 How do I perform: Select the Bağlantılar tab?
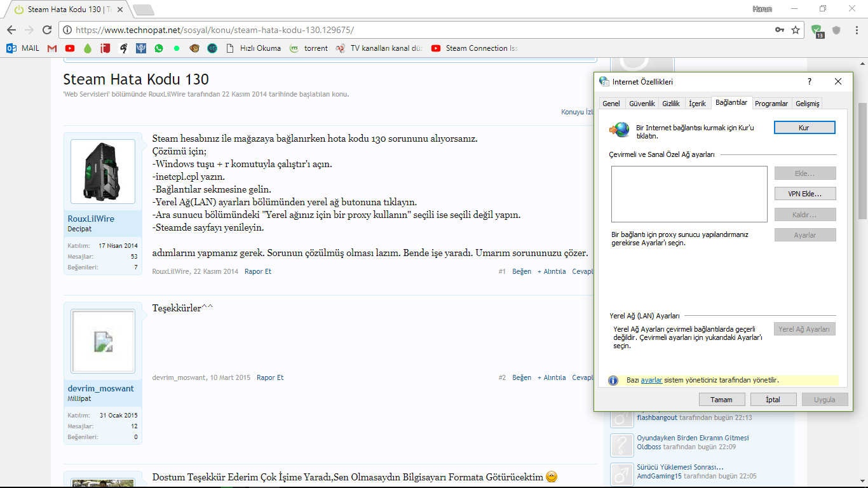pyautogui.click(x=731, y=103)
